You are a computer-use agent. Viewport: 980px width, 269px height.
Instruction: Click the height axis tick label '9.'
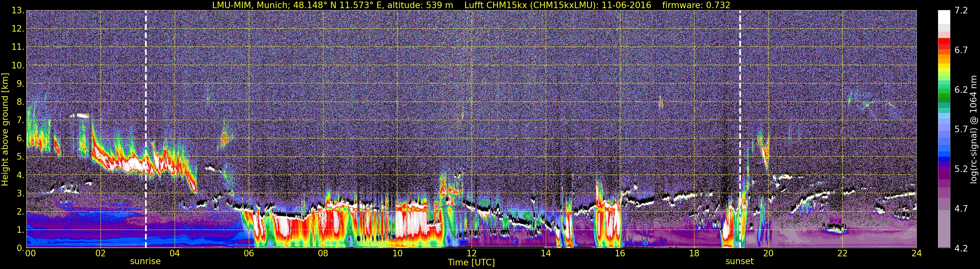(x=20, y=83)
